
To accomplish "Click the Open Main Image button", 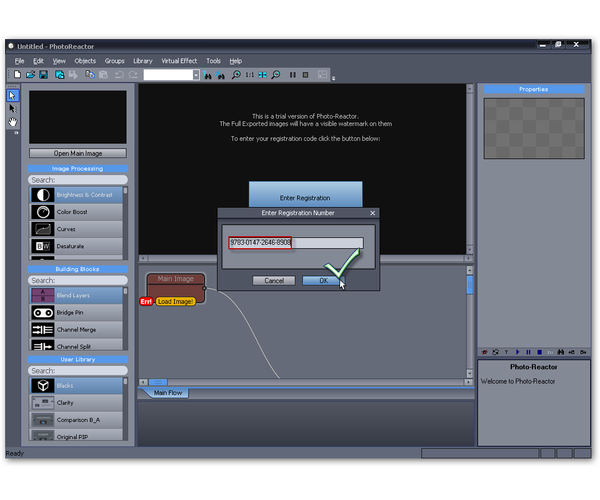I will point(78,153).
